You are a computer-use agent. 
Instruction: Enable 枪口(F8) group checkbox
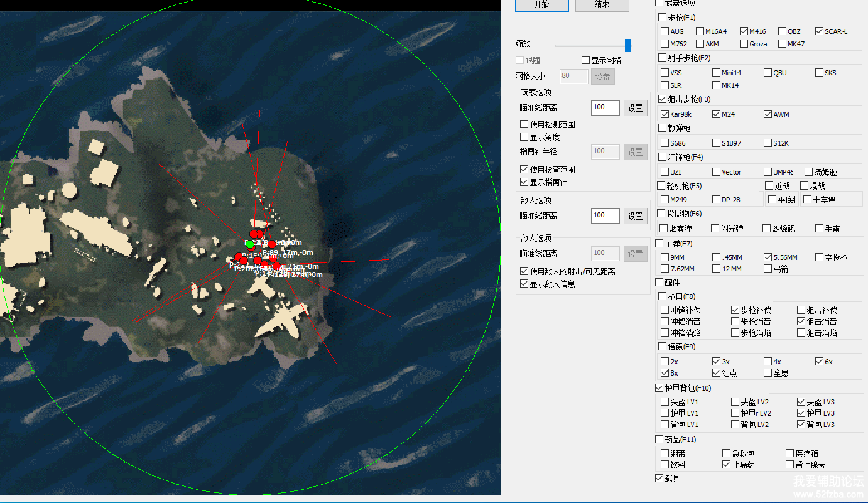point(662,296)
